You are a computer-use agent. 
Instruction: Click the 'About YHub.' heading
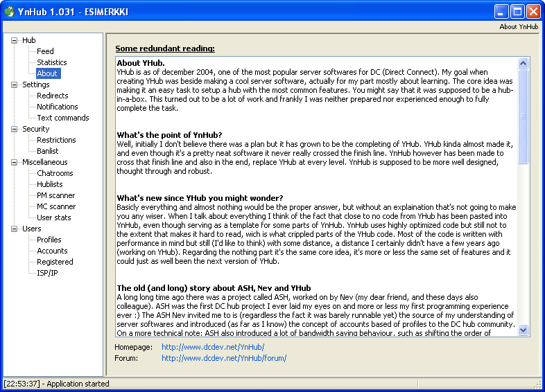coord(141,63)
